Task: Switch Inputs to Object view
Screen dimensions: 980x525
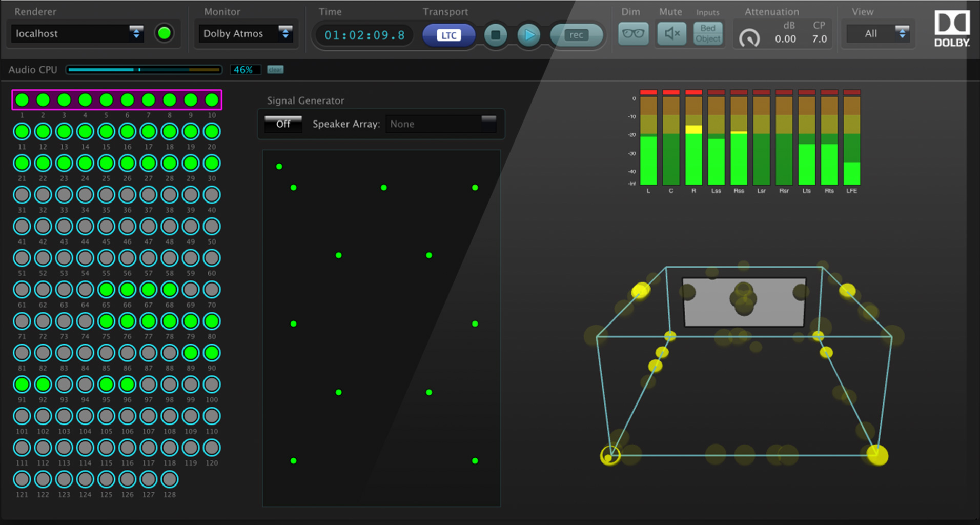Action: (708, 39)
